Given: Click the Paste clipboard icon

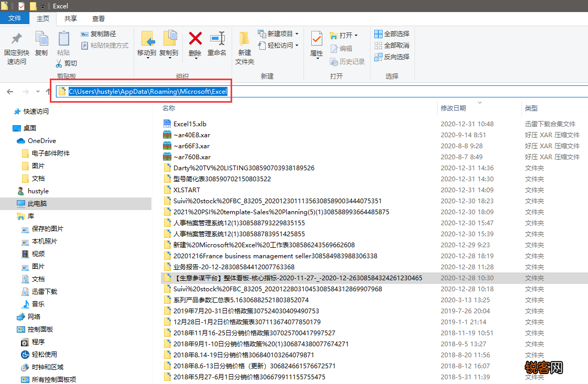Looking at the screenshot, I should (63, 39).
